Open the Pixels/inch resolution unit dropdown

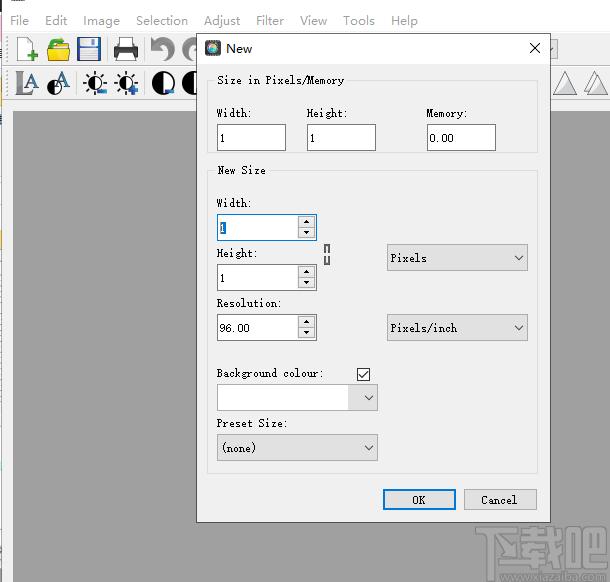[x=457, y=328]
